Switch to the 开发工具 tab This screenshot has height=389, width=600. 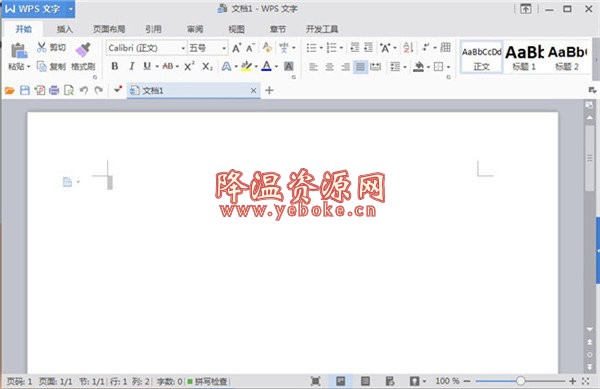pyautogui.click(x=322, y=29)
